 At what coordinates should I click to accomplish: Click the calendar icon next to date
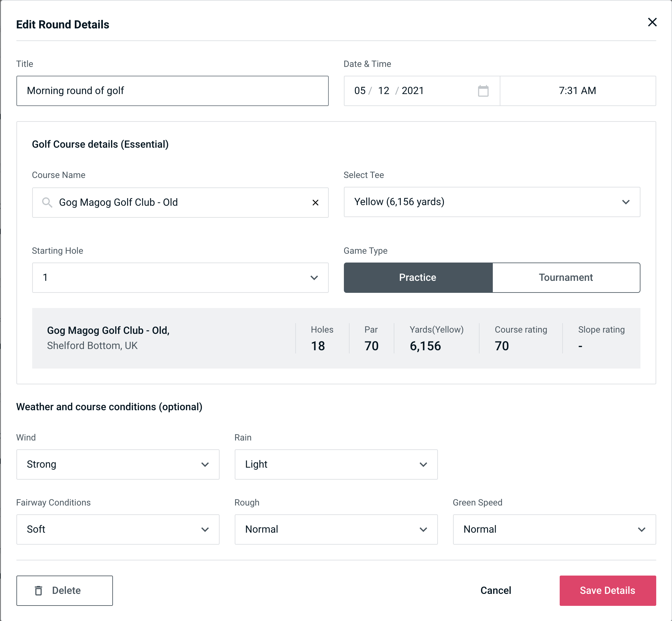[x=482, y=91]
